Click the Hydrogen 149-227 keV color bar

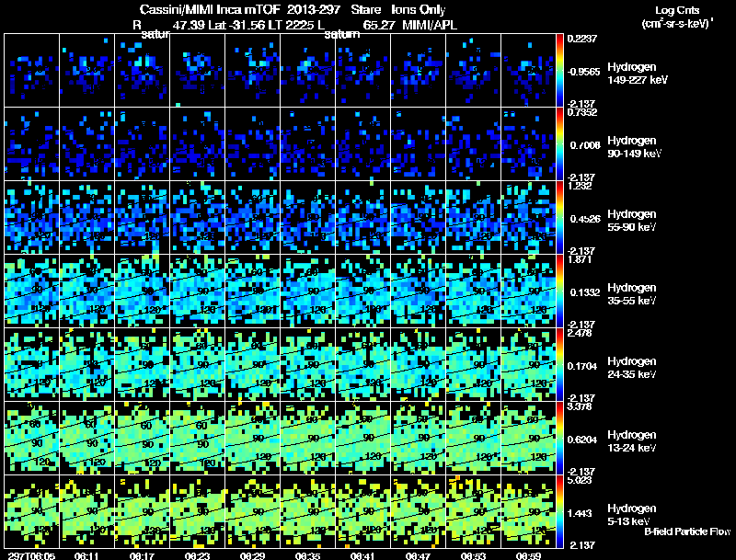560,71
